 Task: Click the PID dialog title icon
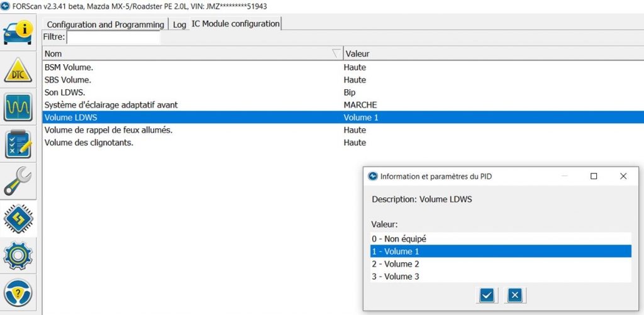pyautogui.click(x=372, y=177)
